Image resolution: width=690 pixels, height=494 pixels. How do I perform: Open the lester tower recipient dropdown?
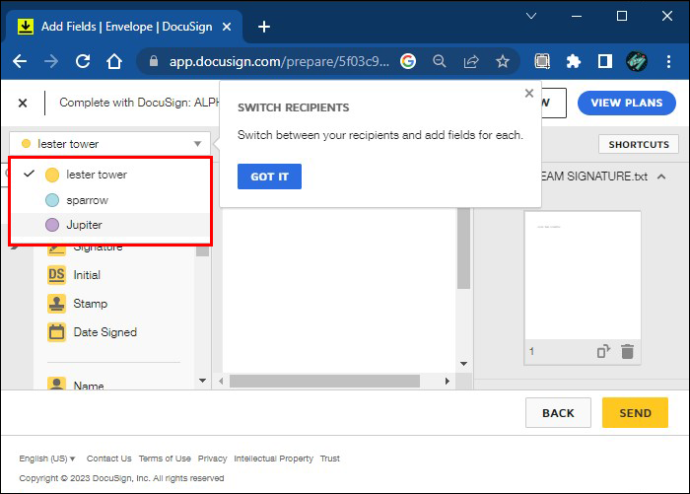point(110,144)
